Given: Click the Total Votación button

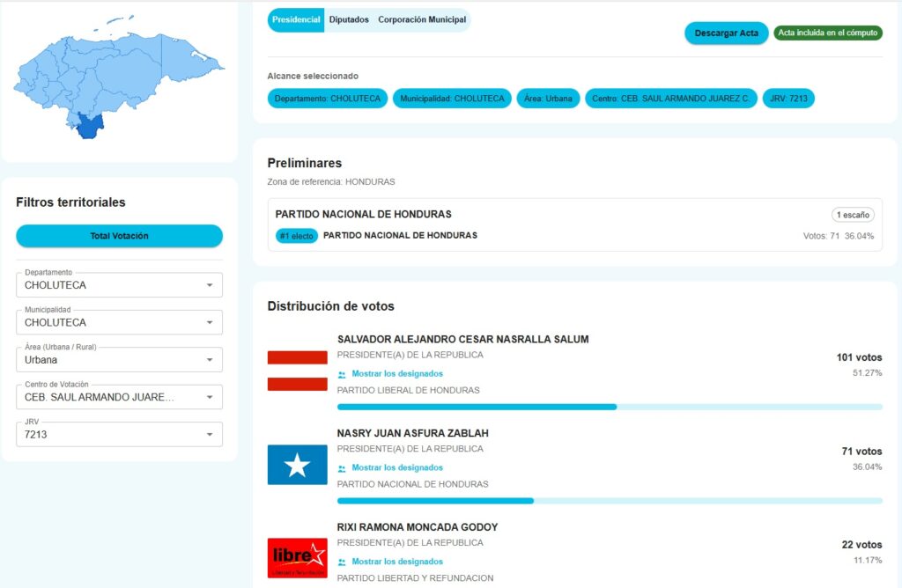Looking at the screenshot, I should 119,236.
